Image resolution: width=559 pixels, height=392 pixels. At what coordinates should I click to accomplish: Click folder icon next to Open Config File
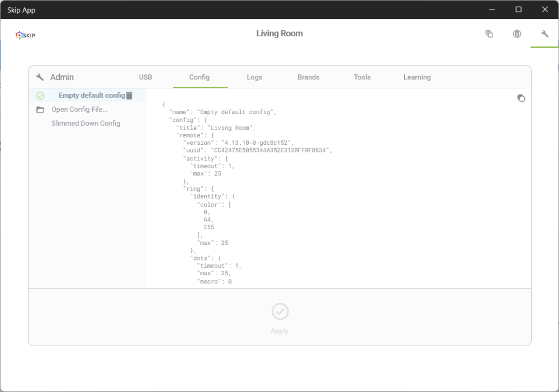pos(40,110)
